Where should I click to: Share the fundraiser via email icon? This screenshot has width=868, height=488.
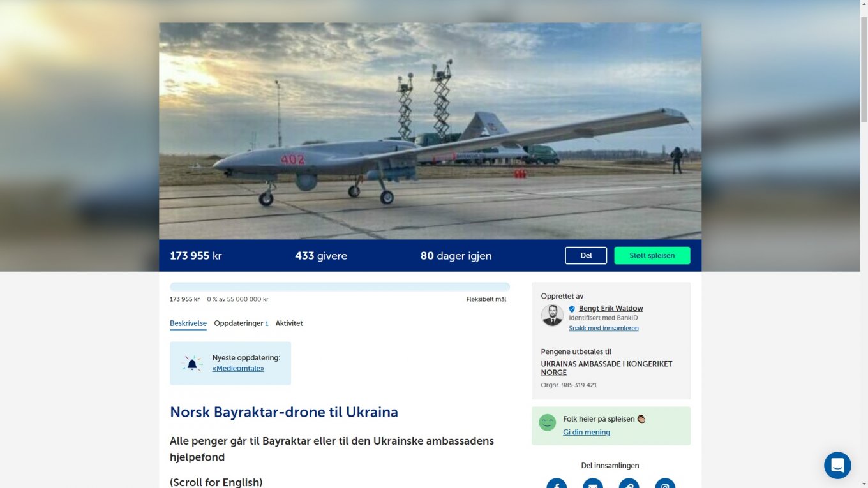[x=593, y=484]
